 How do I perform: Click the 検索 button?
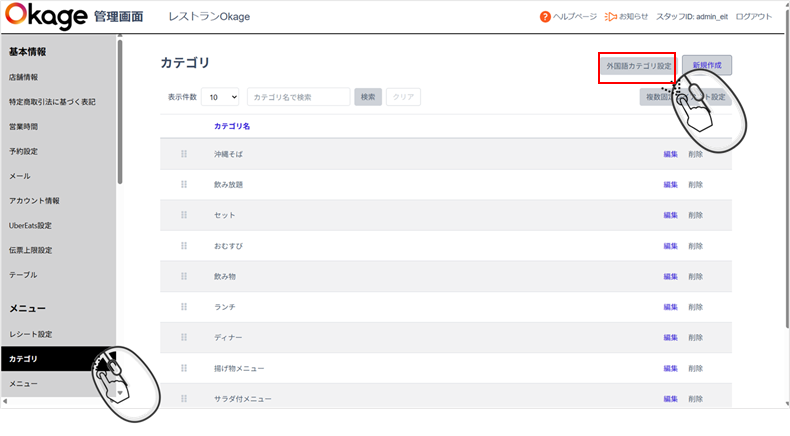pyautogui.click(x=367, y=97)
